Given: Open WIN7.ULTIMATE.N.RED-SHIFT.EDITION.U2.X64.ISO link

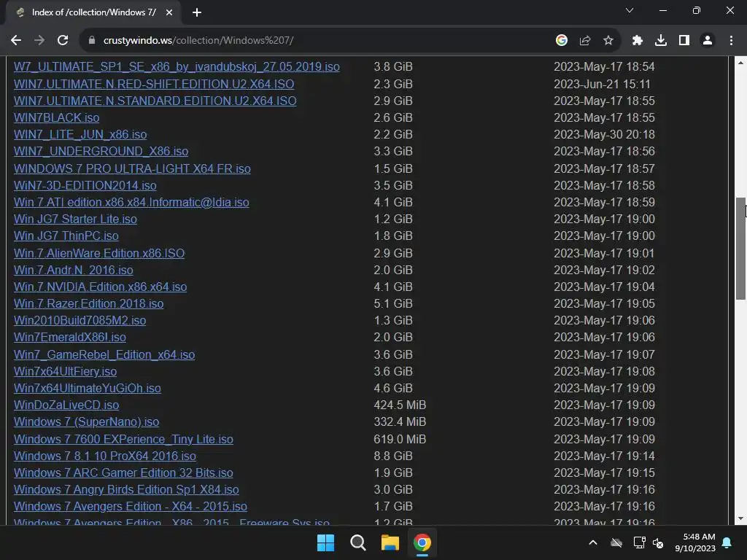Looking at the screenshot, I should click(154, 85).
